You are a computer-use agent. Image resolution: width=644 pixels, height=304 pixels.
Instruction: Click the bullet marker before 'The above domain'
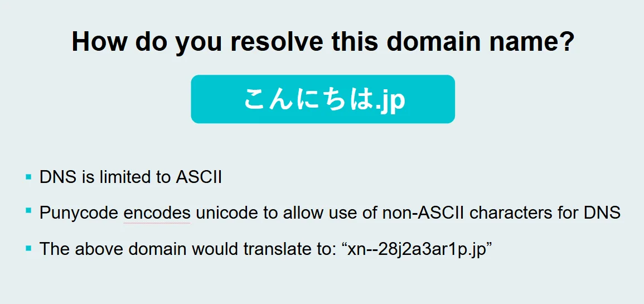pyautogui.click(x=28, y=248)
